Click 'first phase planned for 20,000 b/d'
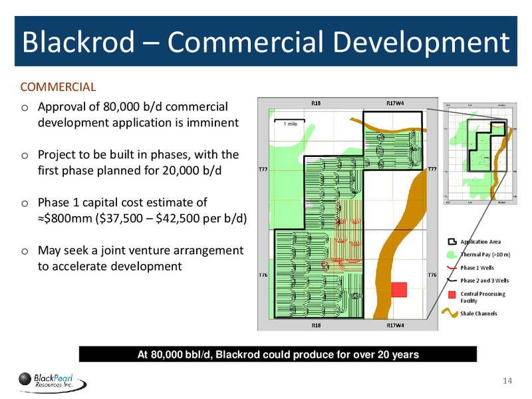 pos(130,170)
